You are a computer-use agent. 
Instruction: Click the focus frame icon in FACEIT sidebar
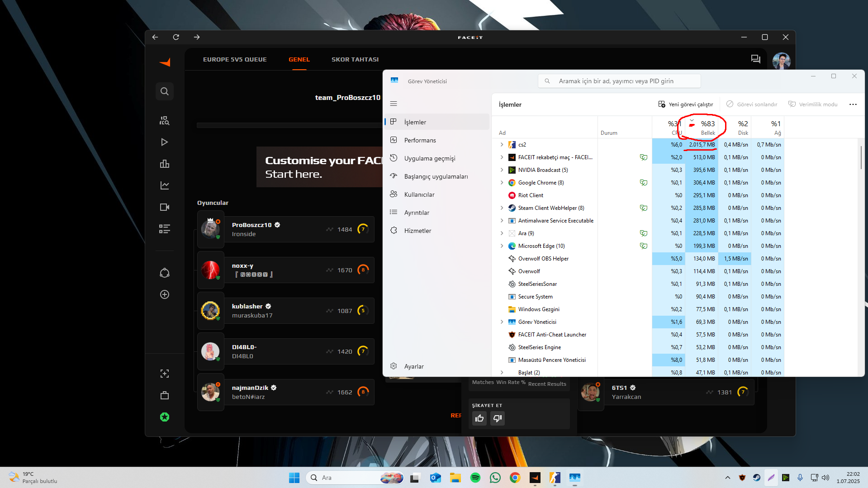point(165,374)
